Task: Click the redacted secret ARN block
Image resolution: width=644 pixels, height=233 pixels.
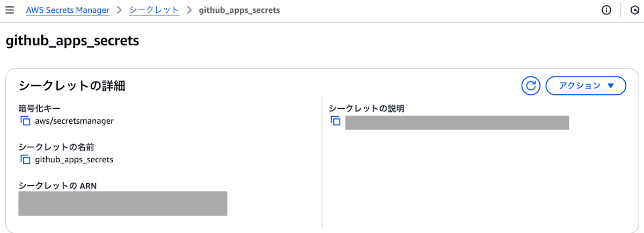Action: tap(123, 204)
